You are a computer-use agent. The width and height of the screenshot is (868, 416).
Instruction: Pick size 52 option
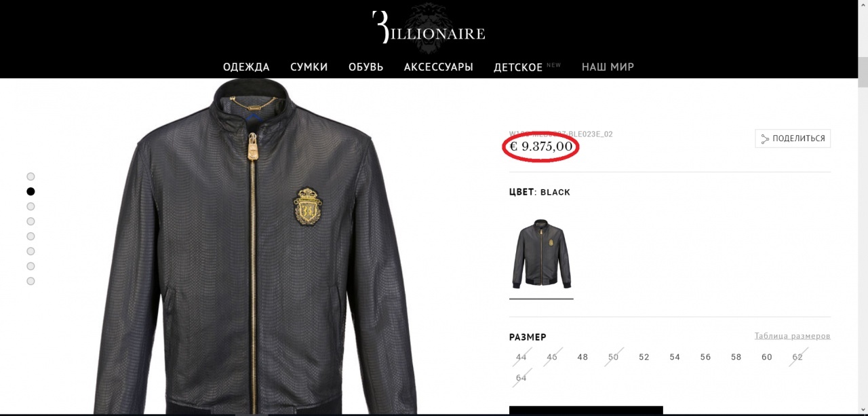pyautogui.click(x=644, y=357)
